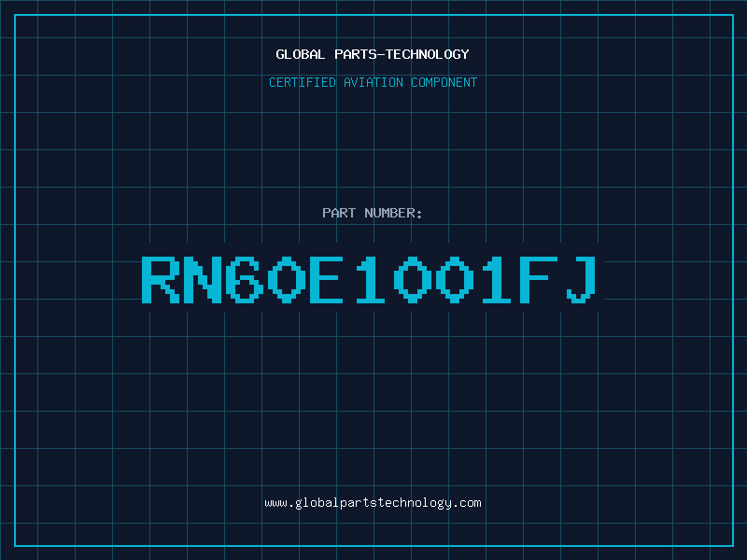The height and width of the screenshot is (560, 747).
Task: Click the PART NUMBER: label
Action: [x=373, y=213]
